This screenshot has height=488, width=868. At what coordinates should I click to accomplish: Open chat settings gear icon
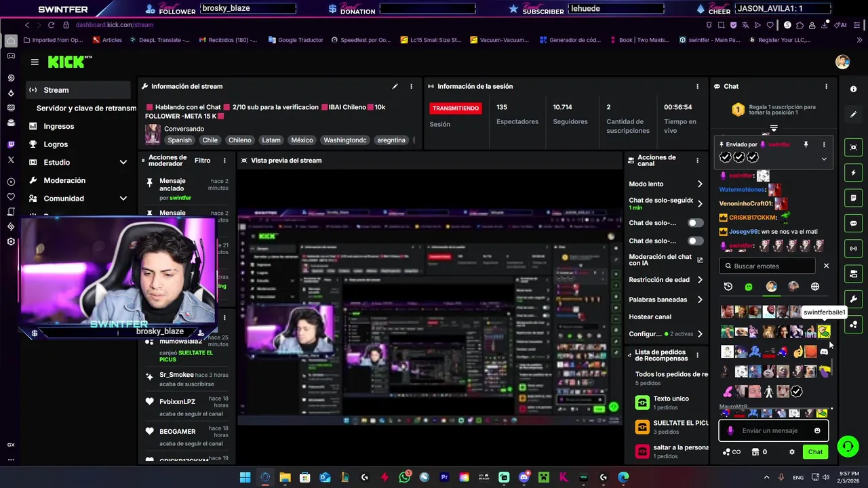791,452
